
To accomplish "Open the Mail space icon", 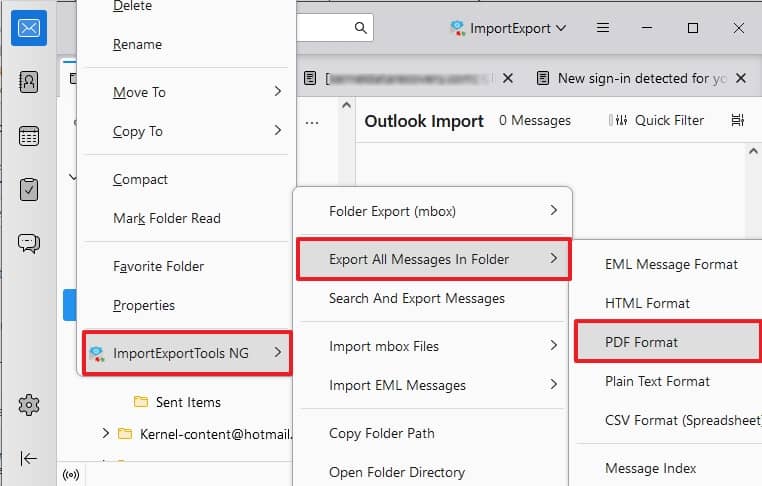I will 29,28.
